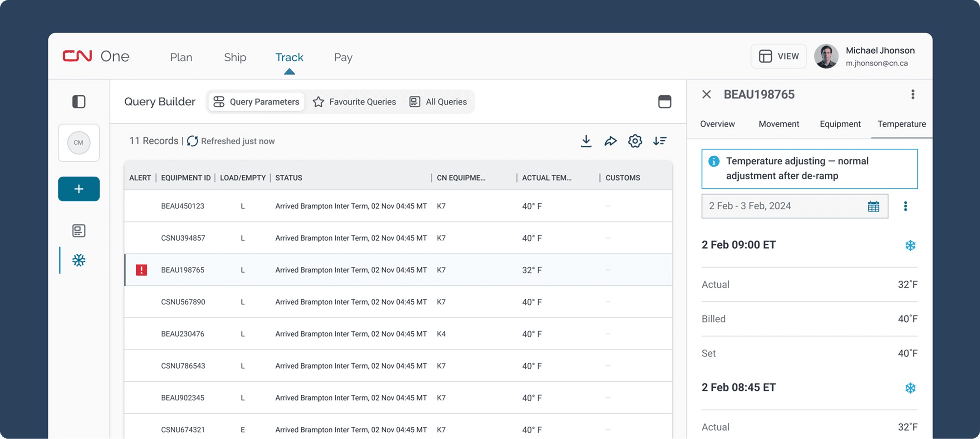Close the BEAU198765 detail panel

click(706, 94)
